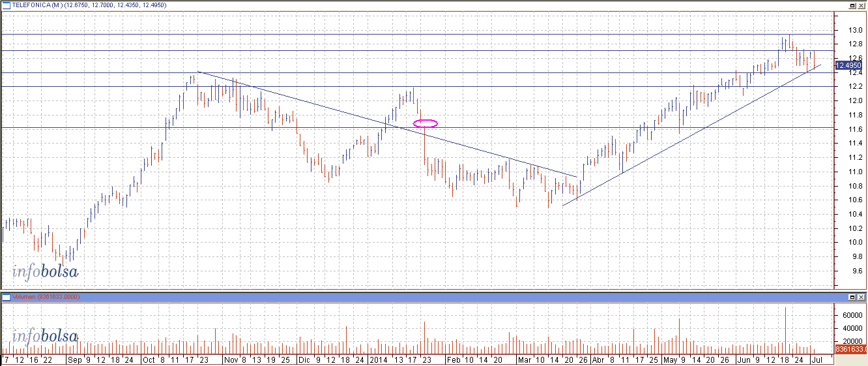
Task: Click the 13.0 price axis label
Action: click(856, 30)
